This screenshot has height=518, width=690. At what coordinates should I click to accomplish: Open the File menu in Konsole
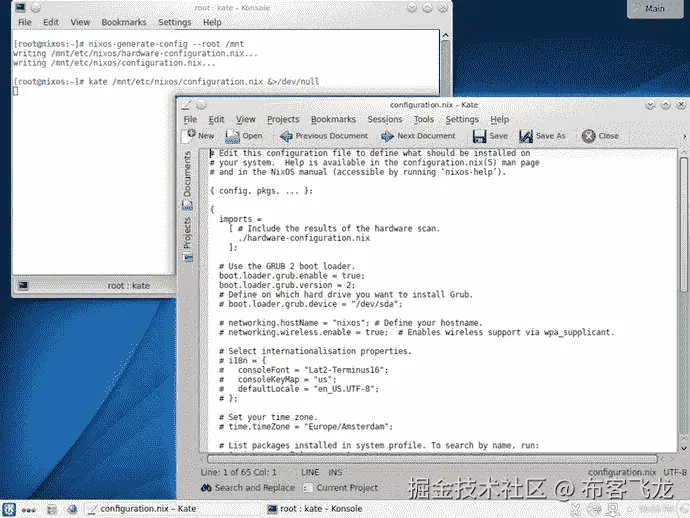[x=25, y=22]
